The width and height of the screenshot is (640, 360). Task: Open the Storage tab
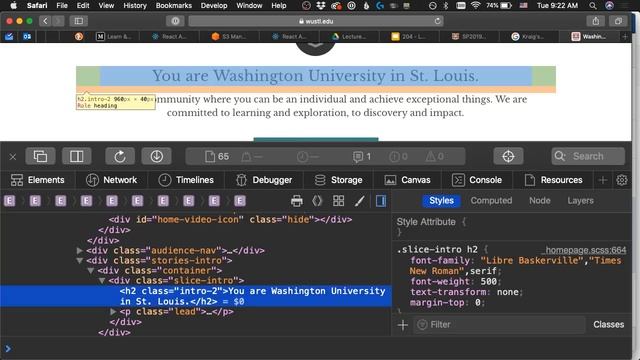coord(338,180)
